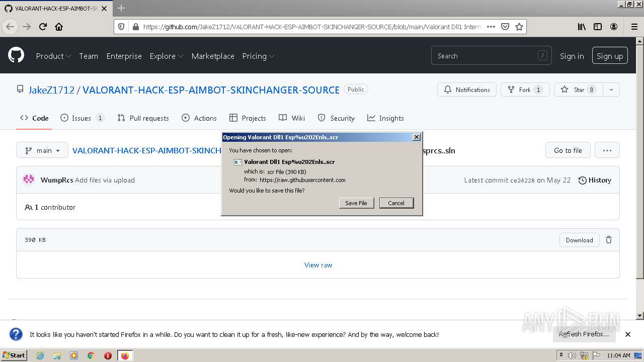Open the Actions tab

(x=199, y=118)
